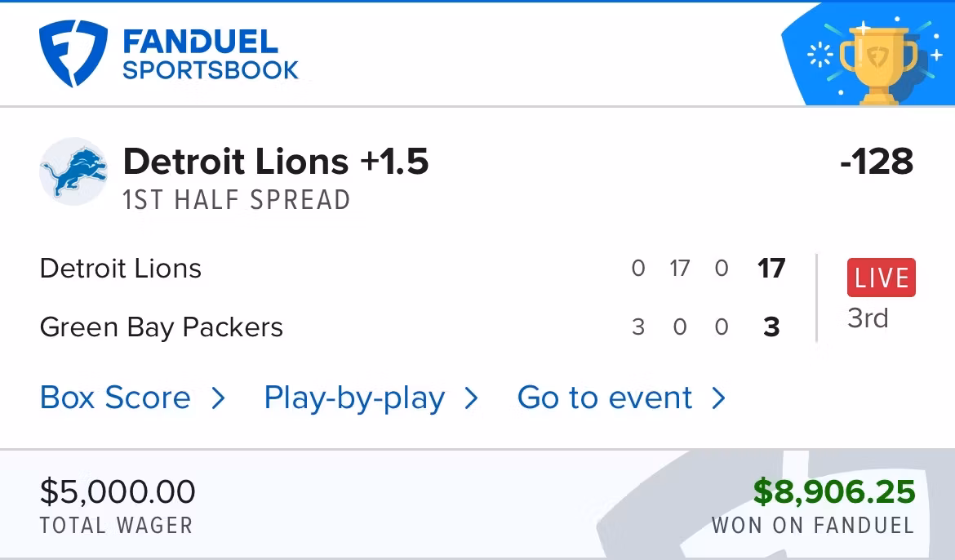Click the Packers total score 3
The image size is (955, 560).
tap(771, 327)
